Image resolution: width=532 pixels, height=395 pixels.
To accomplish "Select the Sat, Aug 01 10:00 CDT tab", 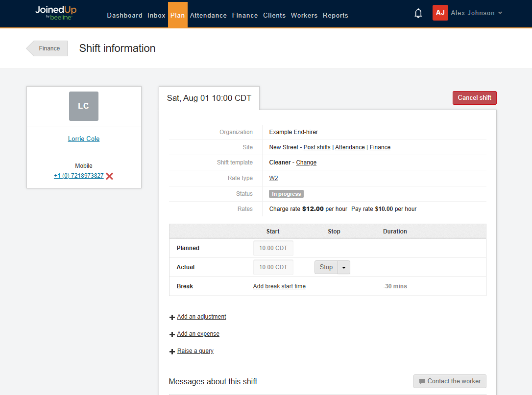I will pos(209,98).
